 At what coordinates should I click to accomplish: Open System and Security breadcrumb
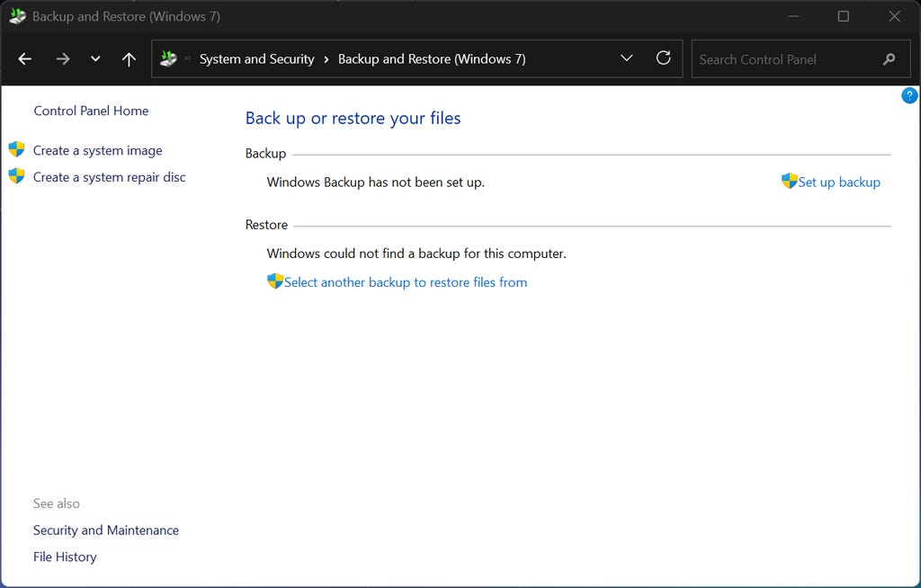tap(256, 59)
